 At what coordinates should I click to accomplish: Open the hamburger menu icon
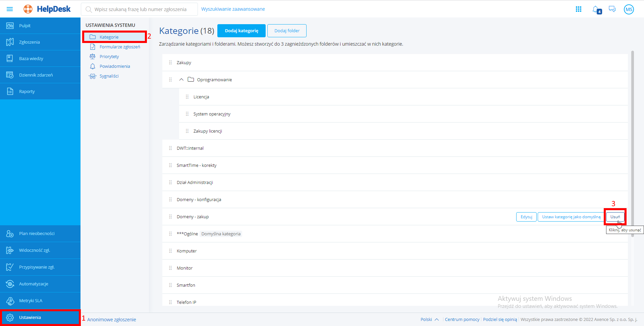click(x=10, y=9)
